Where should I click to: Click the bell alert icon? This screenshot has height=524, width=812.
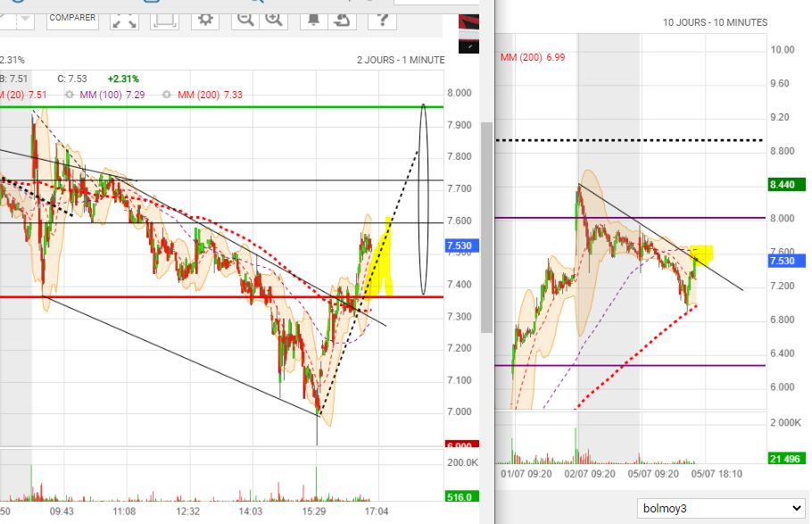[x=313, y=21]
